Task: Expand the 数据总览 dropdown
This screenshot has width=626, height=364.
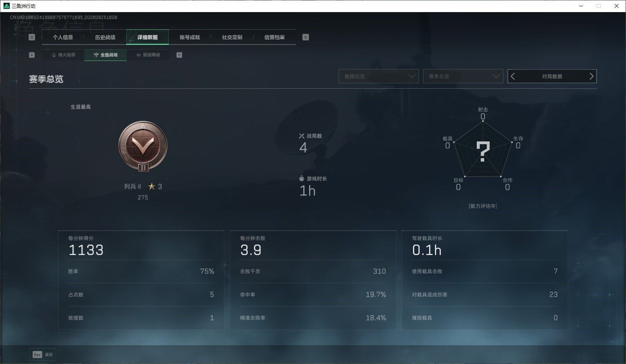Action: pos(379,76)
